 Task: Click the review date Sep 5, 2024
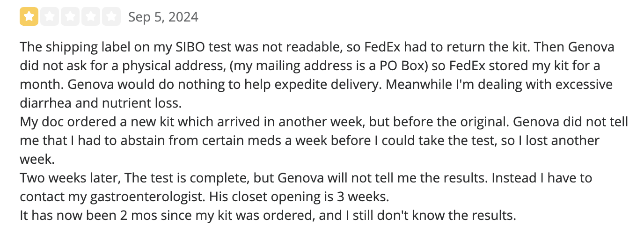(x=163, y=17)
